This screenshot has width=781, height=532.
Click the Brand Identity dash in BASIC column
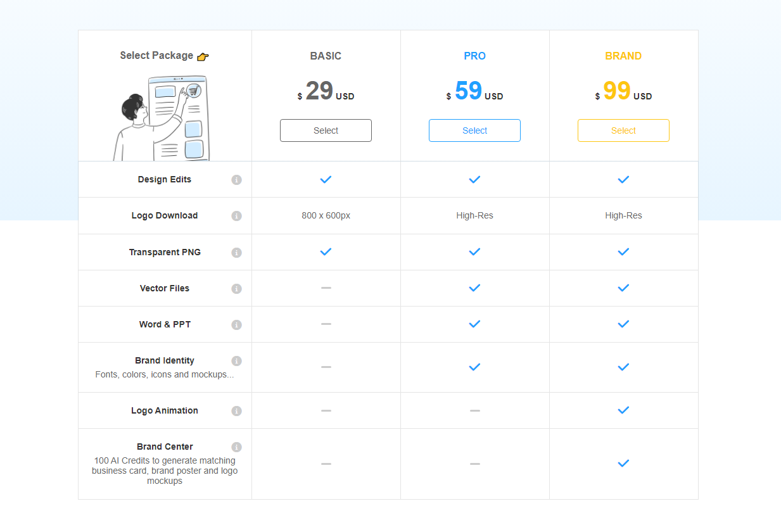click(x=326, y=367)
